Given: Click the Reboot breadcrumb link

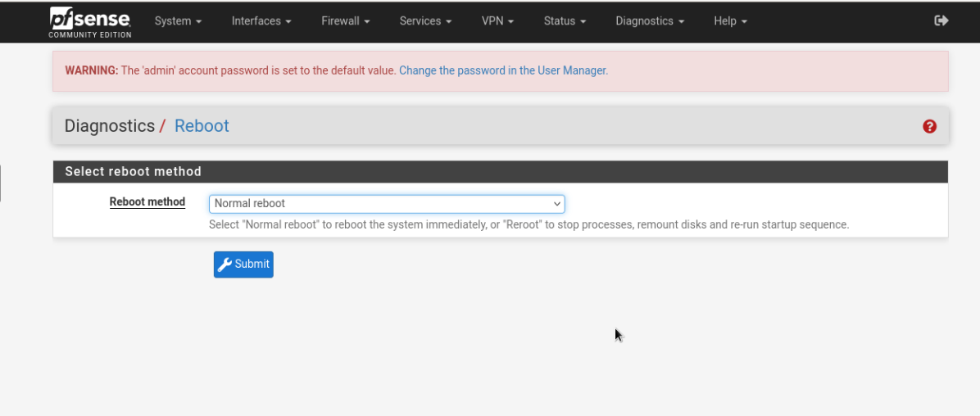Looking at the screenshot, I should coord(202,126).
